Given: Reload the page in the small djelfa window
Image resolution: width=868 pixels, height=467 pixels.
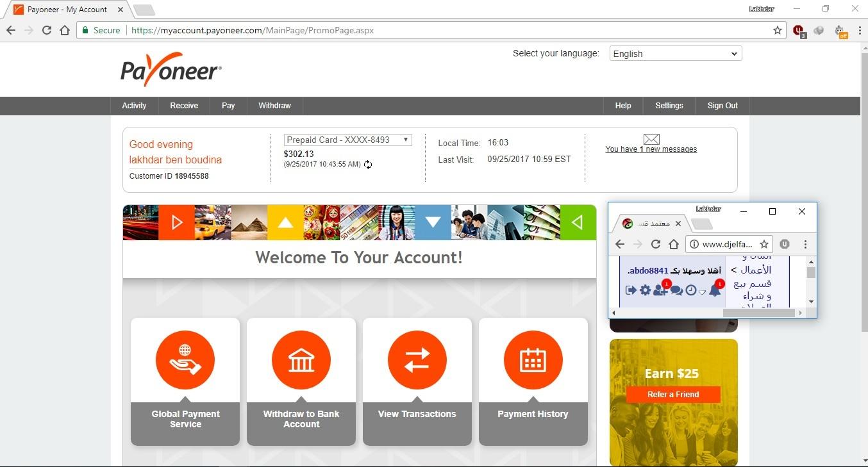Looking at the screenshot, I should (656, 244).
